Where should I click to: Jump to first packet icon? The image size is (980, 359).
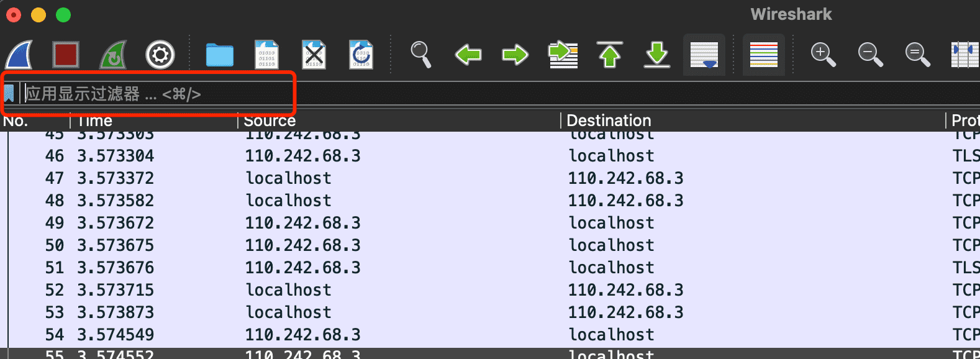[610, 55]
